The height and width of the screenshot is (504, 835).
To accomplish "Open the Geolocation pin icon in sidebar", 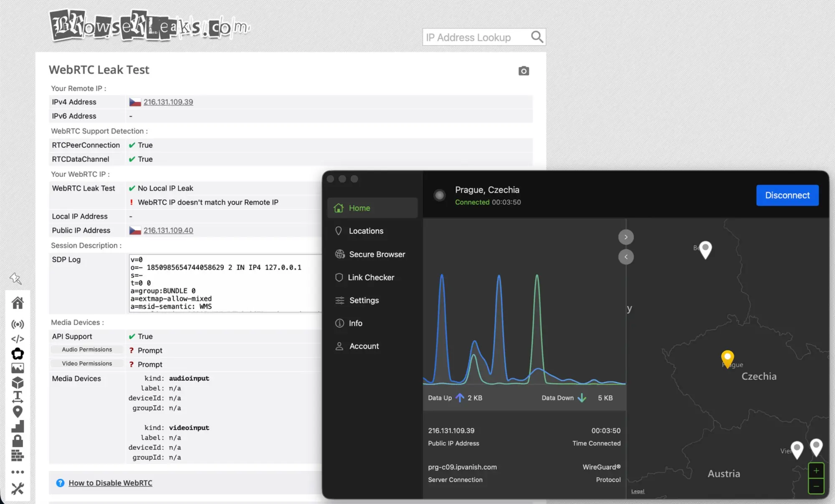I will point(18,411).
